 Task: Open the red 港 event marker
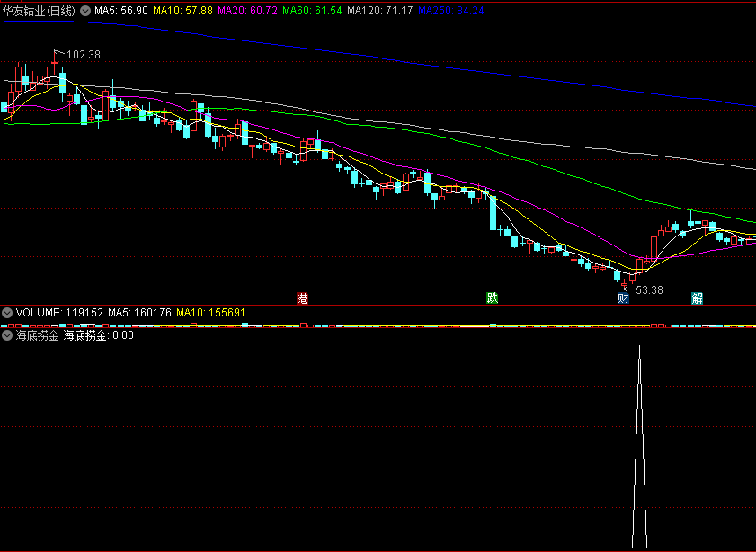point(302,298)
